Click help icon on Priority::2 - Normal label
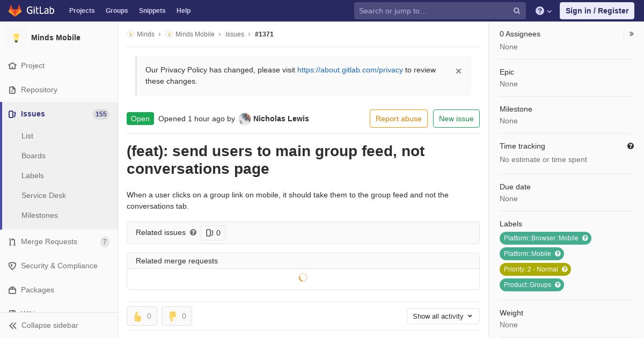 click(x=565, y=269)
